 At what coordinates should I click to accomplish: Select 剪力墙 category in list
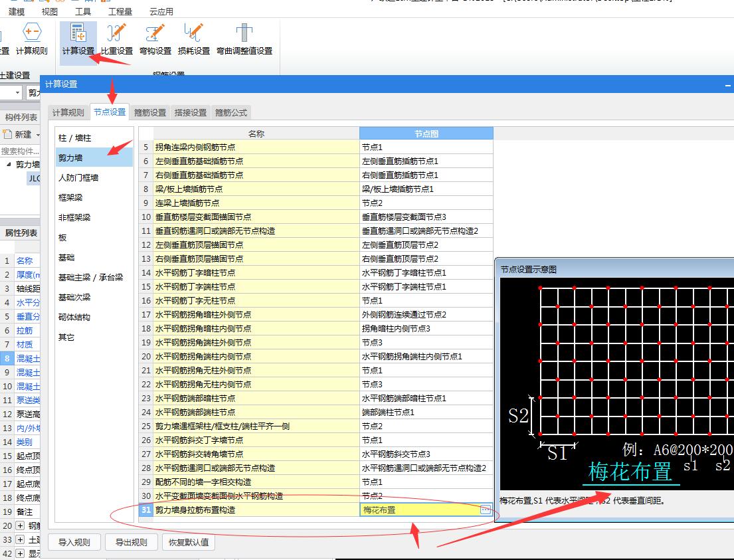pyautogui.click(x=94, y=158)
